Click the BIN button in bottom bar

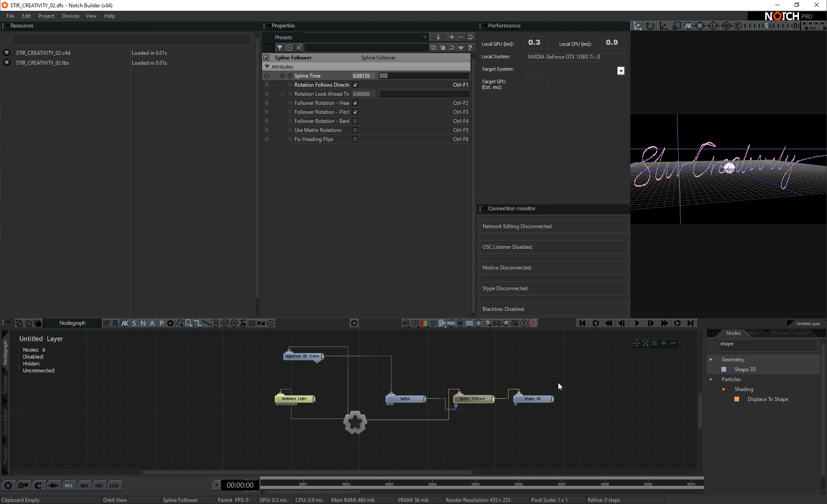[84, 486]
